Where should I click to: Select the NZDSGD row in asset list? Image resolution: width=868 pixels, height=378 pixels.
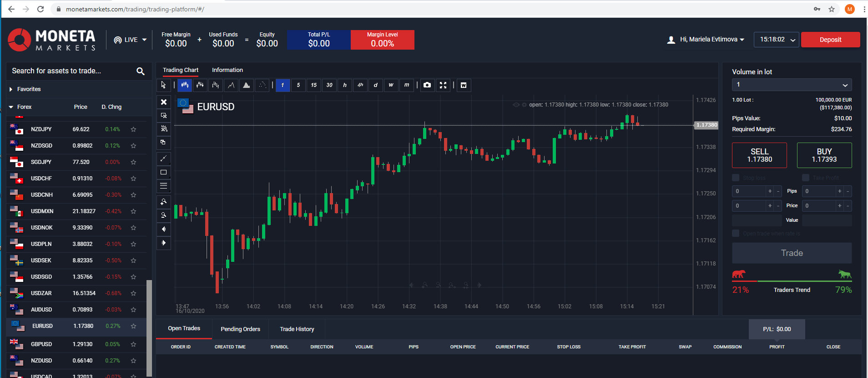pyautogui.click(x=76, y=146)
